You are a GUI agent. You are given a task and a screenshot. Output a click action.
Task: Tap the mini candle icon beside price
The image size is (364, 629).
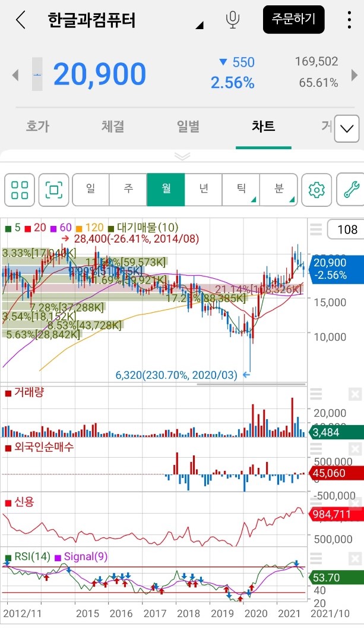(x=37, y=74)
